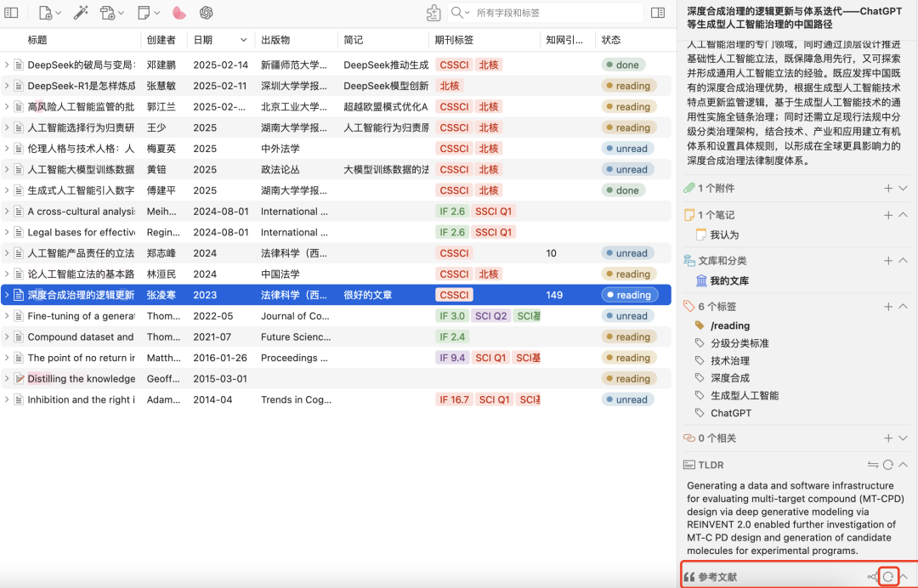Click the 生成型人工智能 tag
This screenshot has height=588, width=918.
point(744,395)
